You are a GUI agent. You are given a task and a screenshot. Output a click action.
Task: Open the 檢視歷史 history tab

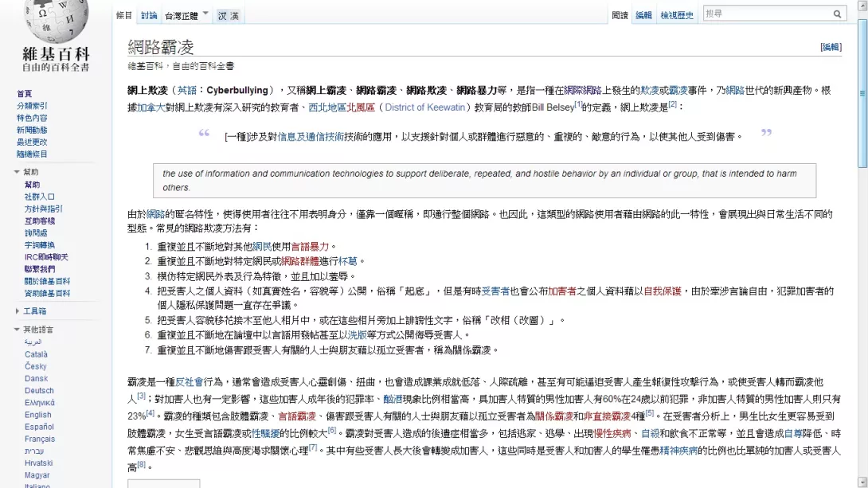coord(676,15)
